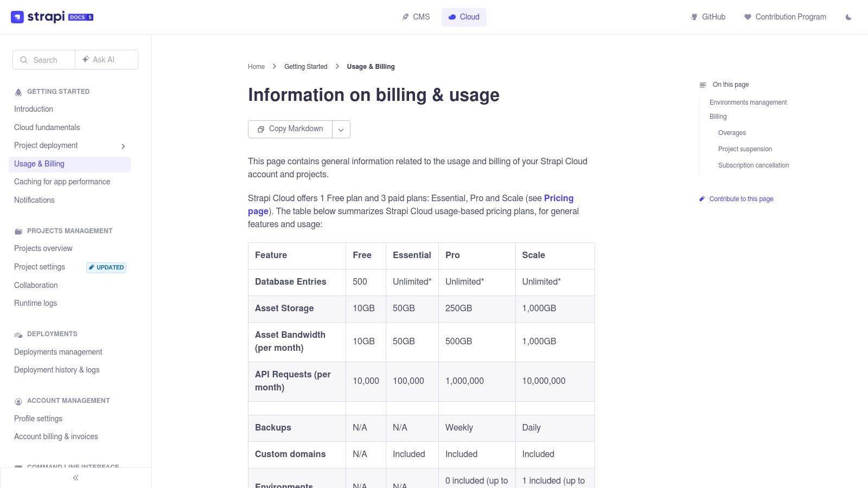Click the Search input field
The width and height of the screenshot is (868, 488).
[44, 60]
